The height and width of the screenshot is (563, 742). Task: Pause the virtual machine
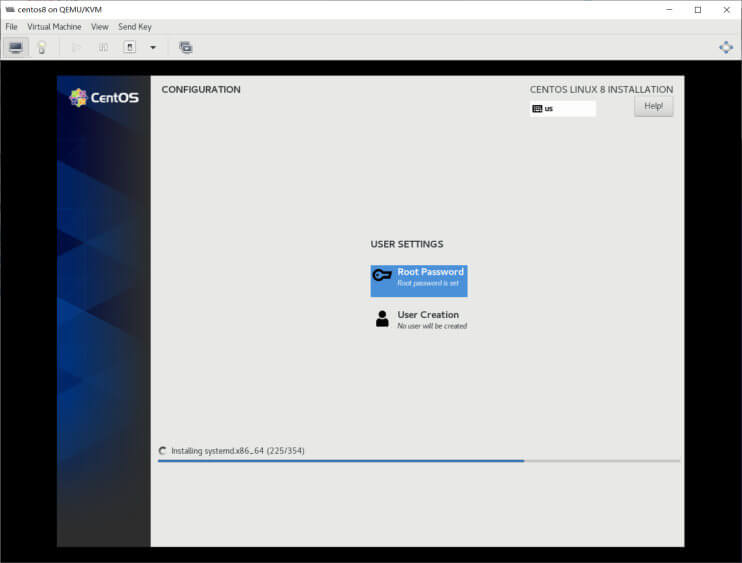tap(103, 47)
